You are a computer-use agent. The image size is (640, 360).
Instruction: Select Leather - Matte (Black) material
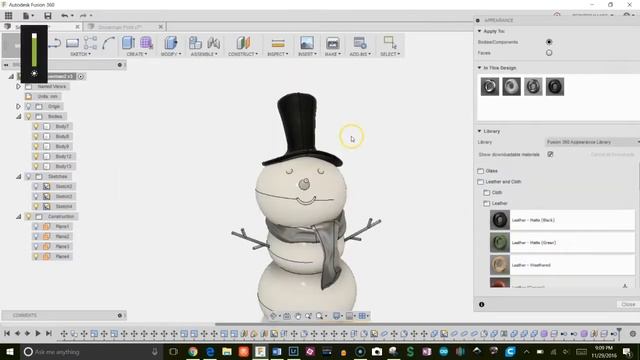(562, 220)
